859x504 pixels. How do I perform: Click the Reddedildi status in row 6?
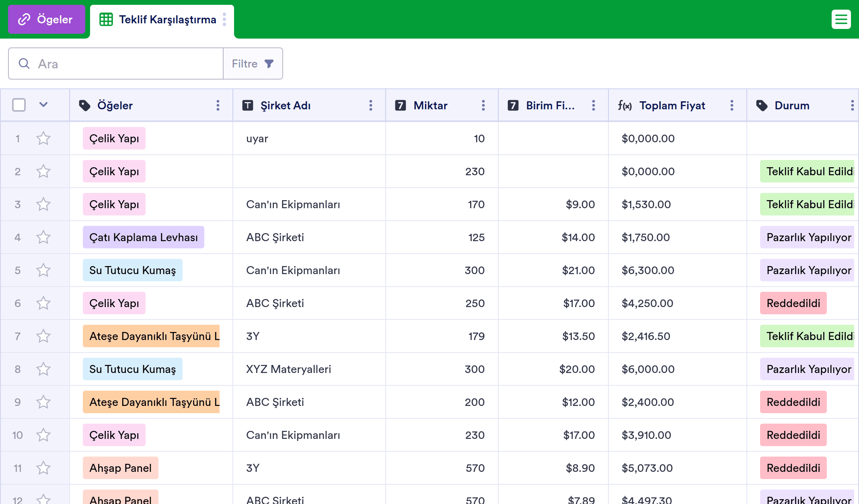[793, 303]
